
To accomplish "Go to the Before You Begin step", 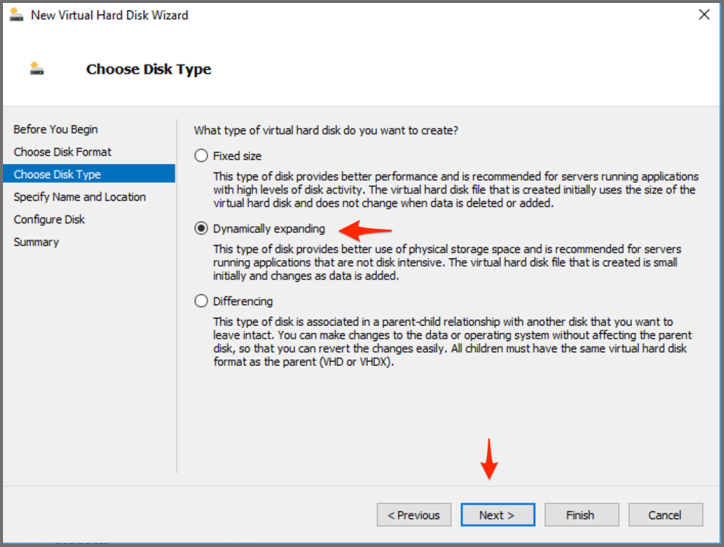I will pos(56,129).
